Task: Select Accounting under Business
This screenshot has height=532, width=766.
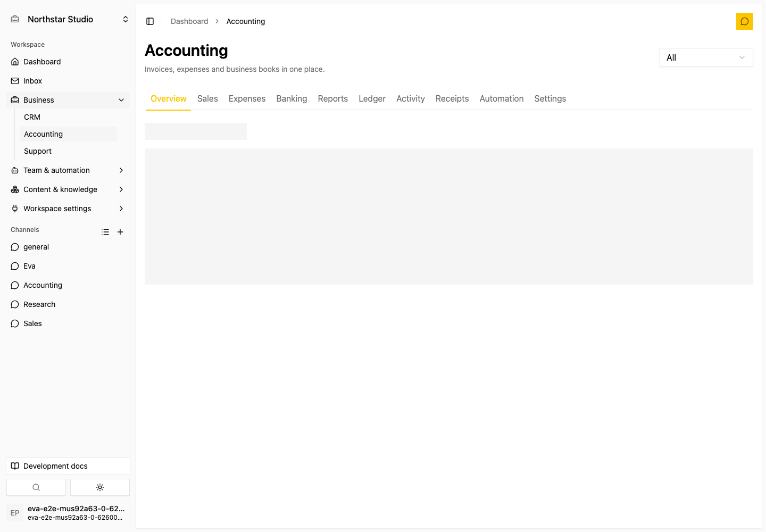Action: [x=68, y=134]
